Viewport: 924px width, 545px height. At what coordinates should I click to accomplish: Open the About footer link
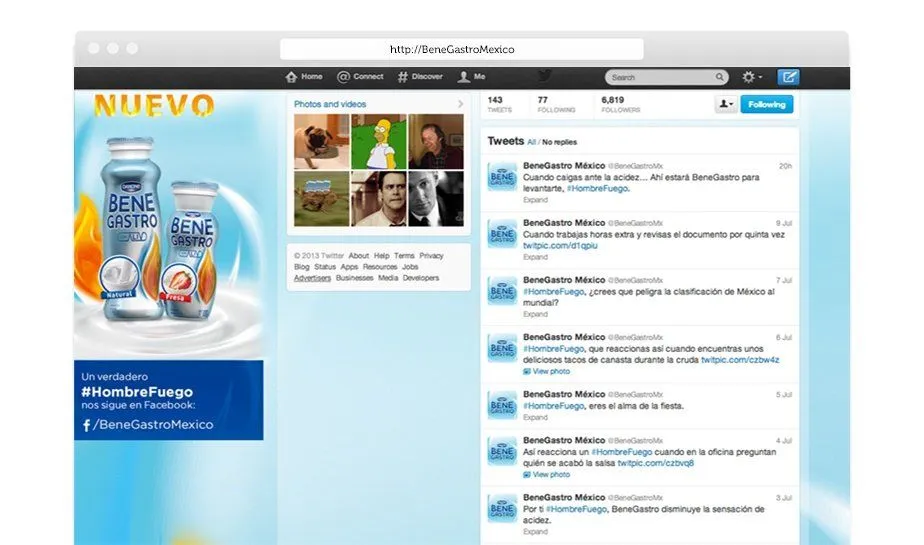pyautogui.click(x=358, y=256)
